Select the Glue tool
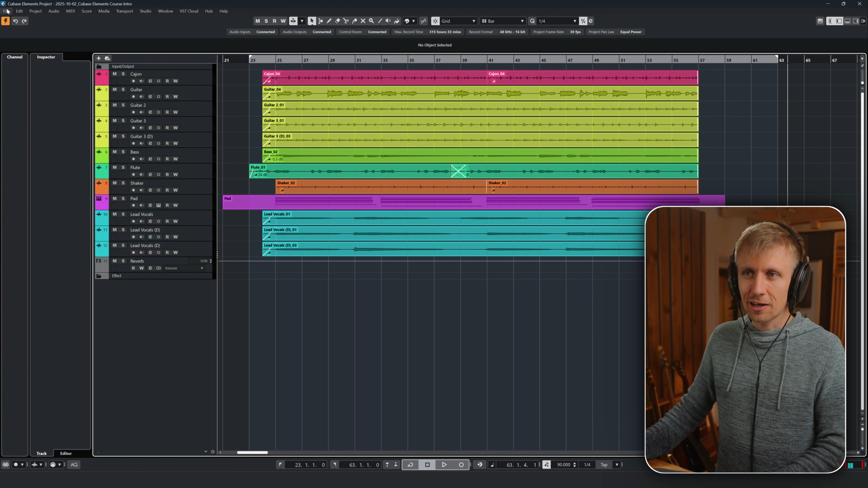868x488 pixels. point(354,21)
